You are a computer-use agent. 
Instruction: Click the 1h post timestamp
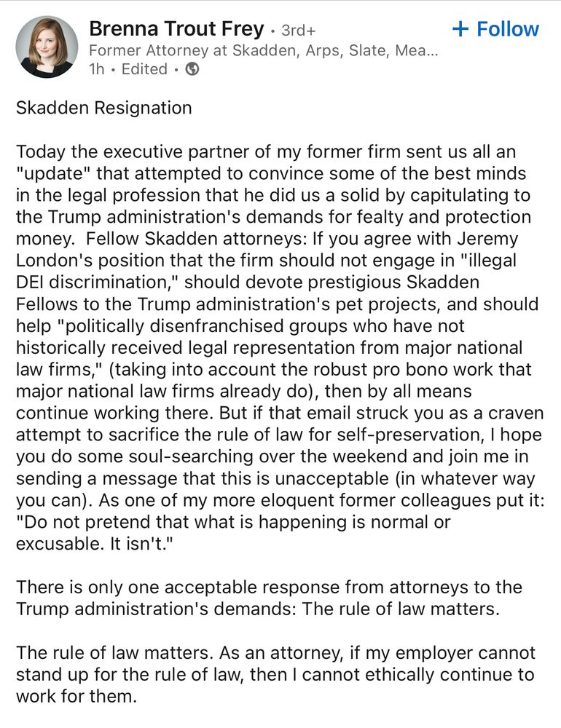coord(96,69)
